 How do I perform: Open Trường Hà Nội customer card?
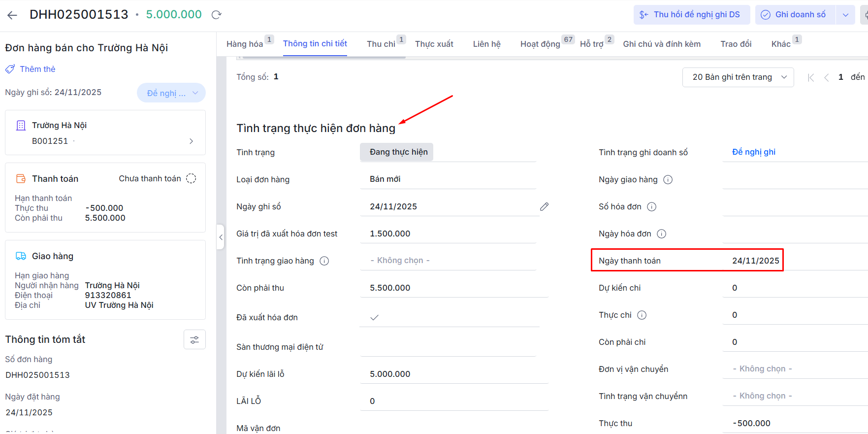tap(105, 133)
